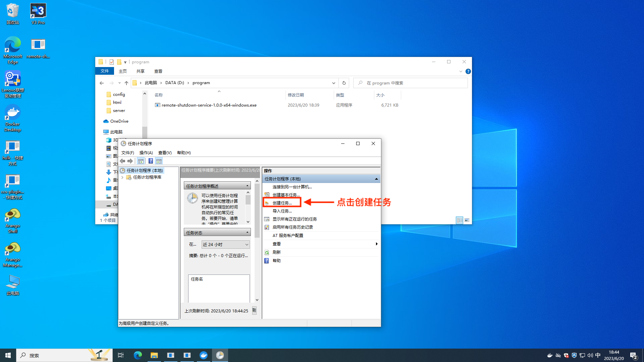Open the 近 24 小时 dropdown
Viewport: 644px width, 362px height.
point(225,245)
